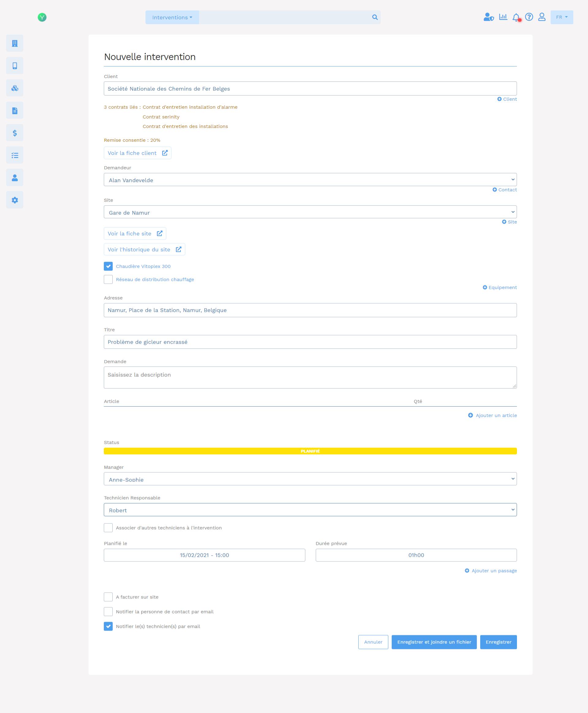Click the Enregistrer button
This screenshot has width=588, height=713.
tap(498, 642)
